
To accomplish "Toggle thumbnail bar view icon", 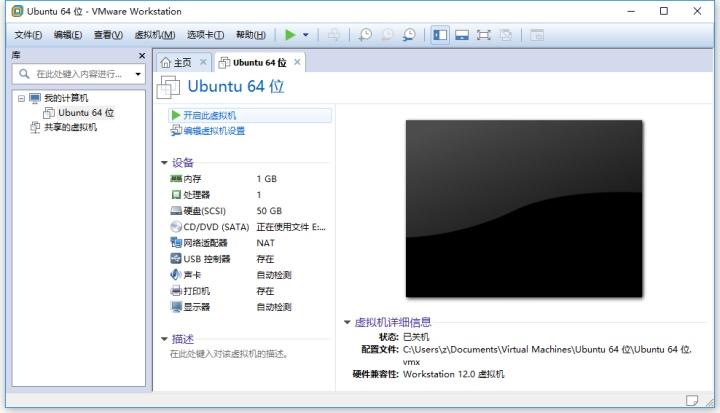I will pos(462,35).
